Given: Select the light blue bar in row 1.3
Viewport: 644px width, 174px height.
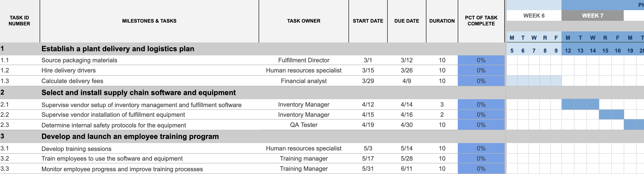Looking at the screenshot, I should coord(534,81).
